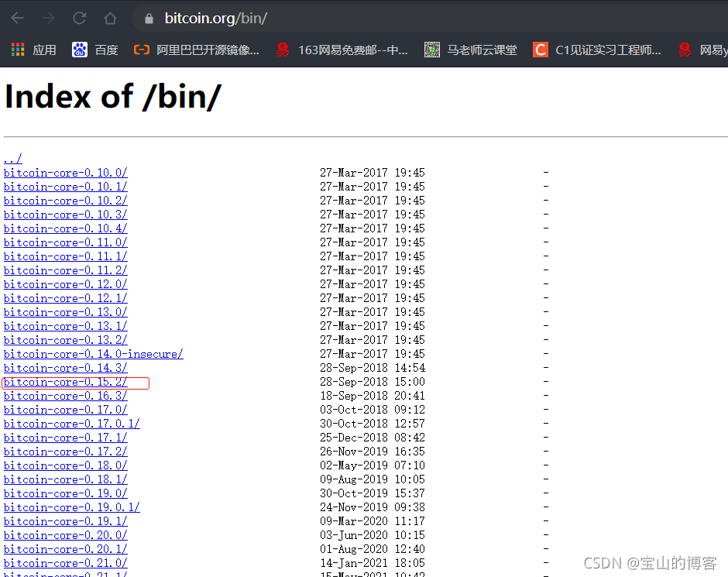Open bitcoin-core-0.10.2/ folder
The width and height of the screenshot is (728, 577).
66,201
